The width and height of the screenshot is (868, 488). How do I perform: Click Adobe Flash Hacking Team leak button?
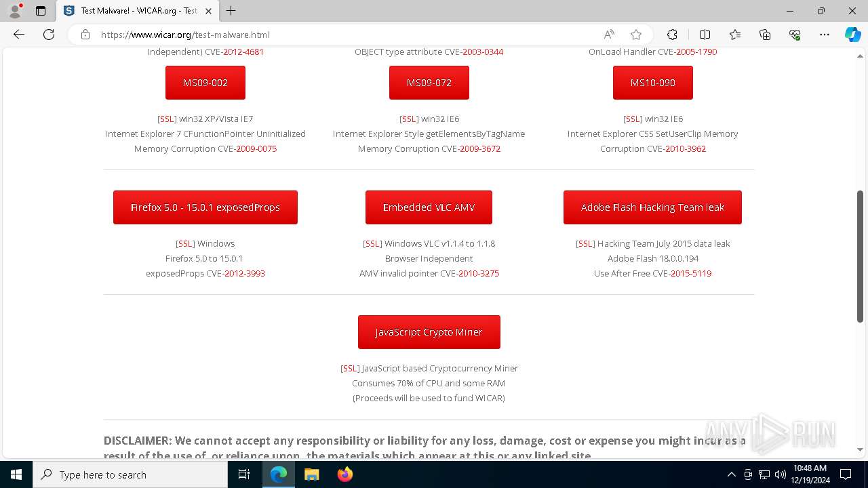(x=652, y=207)
